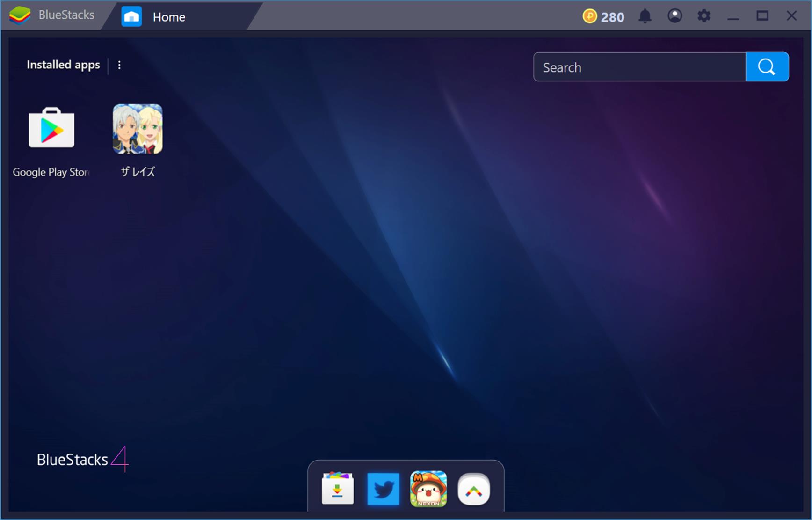812x520 pixels.
Task: Click the BlueStacks logo in title bar
Action: [20, 15]
